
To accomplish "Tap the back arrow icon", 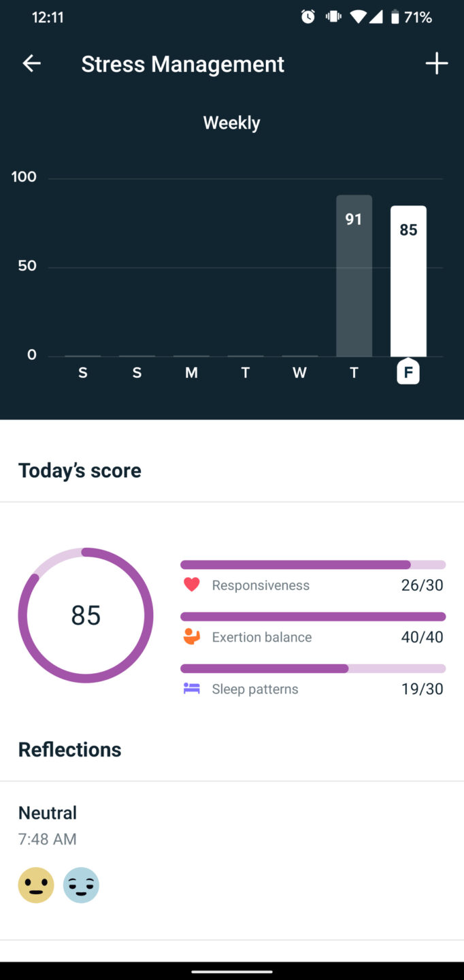I will [x=32, y=64].
